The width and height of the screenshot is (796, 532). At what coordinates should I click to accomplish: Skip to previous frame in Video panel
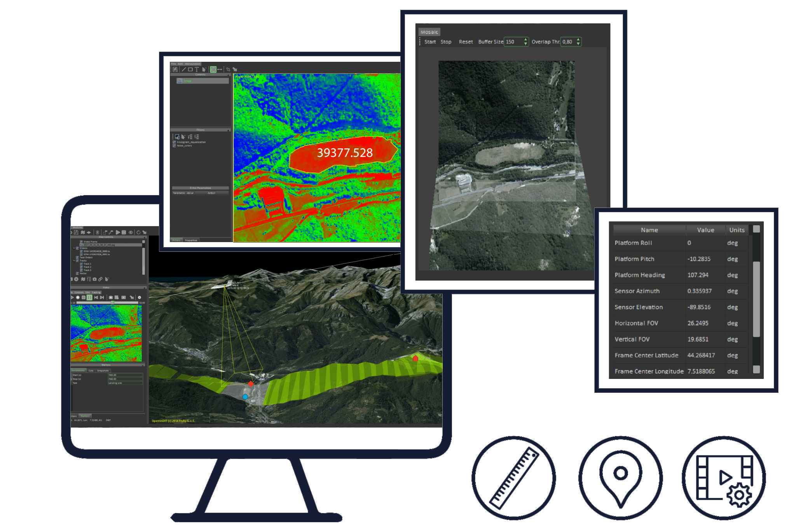tap(96, 297)
